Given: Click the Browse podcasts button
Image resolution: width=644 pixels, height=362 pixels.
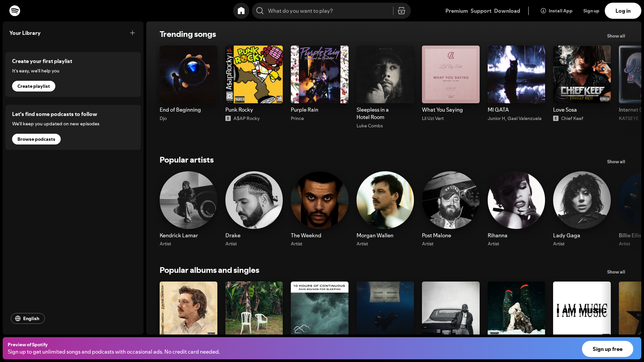Looking at the screenshot, I should 36,139.
